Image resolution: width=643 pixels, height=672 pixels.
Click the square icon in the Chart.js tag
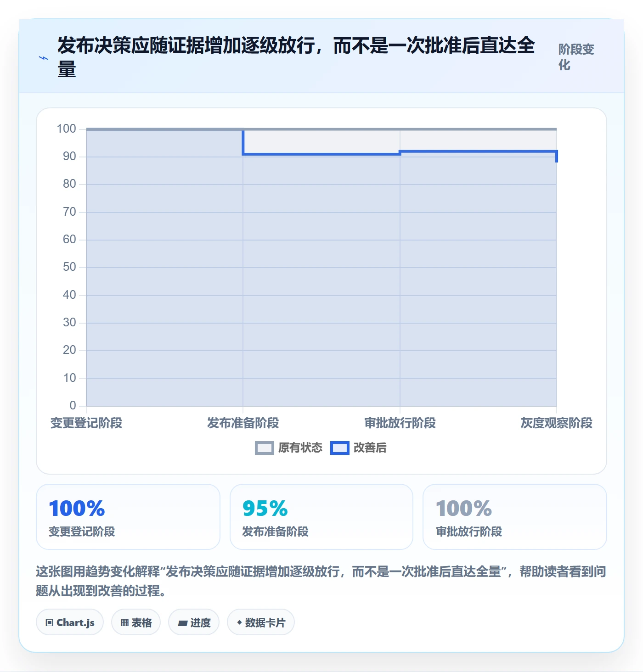coord(50,623)
